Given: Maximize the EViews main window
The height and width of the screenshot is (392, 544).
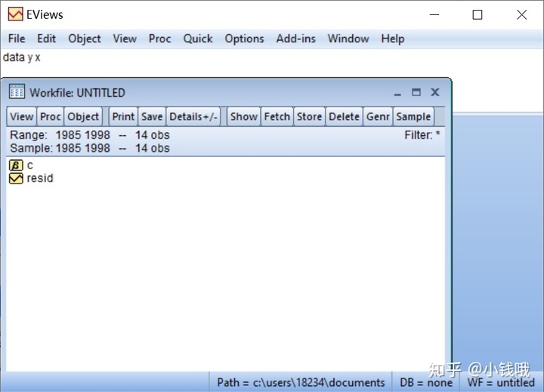Looking at the screenshot, I should (x=478, y=14).
